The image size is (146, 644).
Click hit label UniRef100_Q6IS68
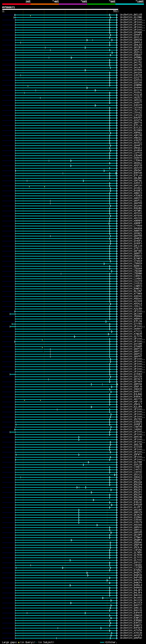(131, 314)
